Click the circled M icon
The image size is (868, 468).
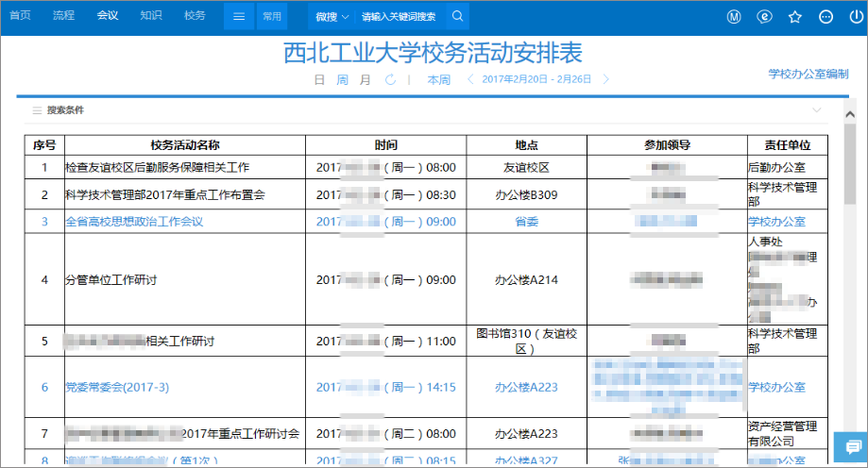[x=734, y=17]
